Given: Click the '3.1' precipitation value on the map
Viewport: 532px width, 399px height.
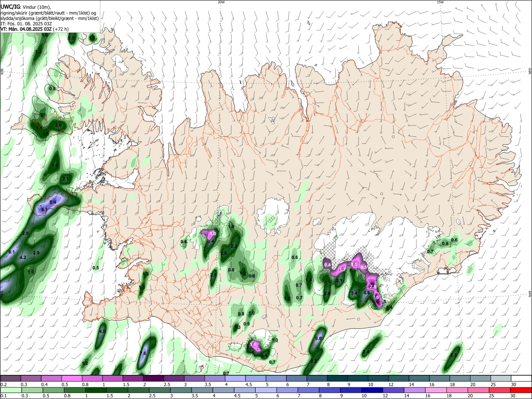Looking at the screenshot, I should (x=339, y=281).
